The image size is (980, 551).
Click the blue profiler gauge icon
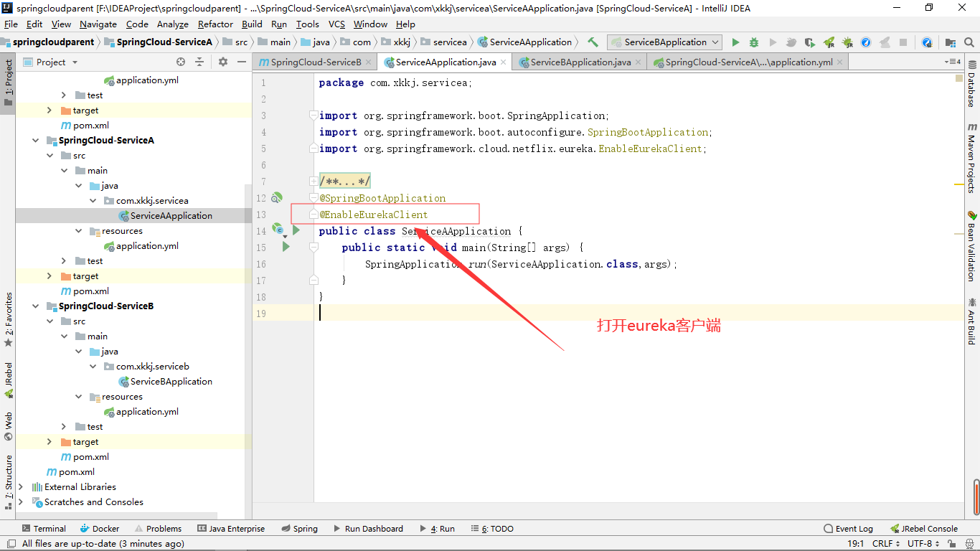[866, 42]
